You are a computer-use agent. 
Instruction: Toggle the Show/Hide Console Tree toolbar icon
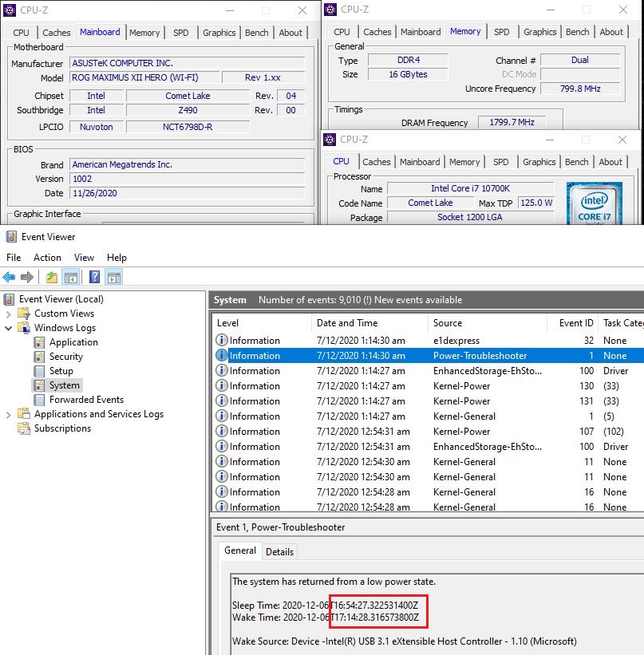71,277
